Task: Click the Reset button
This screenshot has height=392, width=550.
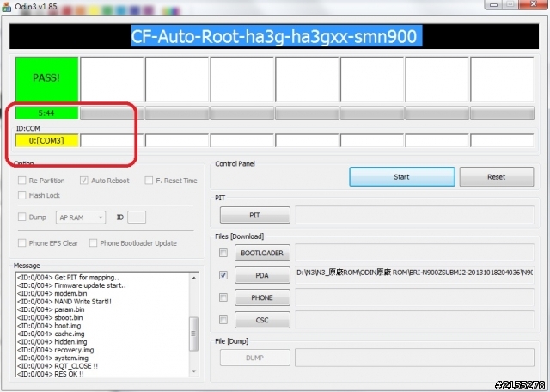Action: click(497, 176)
